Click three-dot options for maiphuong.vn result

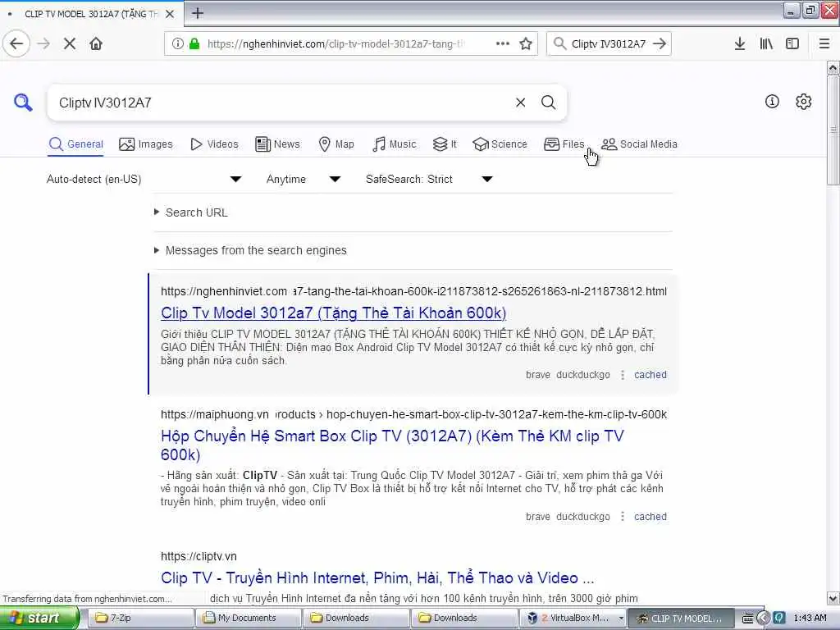[623, 517]
